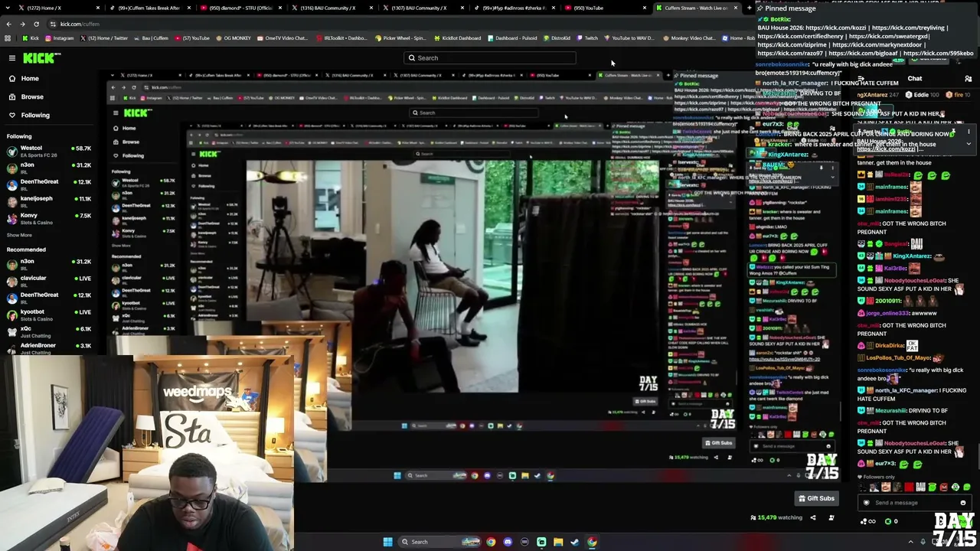
Task: Open the Kick sidebar hamburger menu
Action: 12,58
